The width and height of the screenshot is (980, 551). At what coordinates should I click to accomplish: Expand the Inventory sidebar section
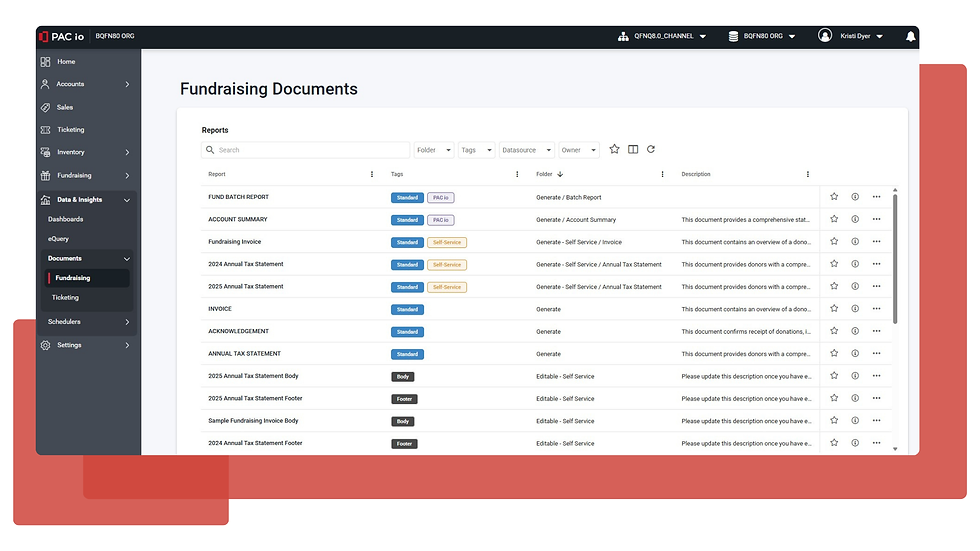127,152
